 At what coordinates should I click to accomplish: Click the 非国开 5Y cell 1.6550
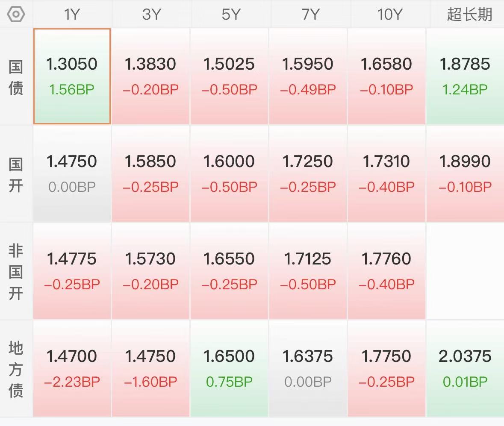point(229,271)
